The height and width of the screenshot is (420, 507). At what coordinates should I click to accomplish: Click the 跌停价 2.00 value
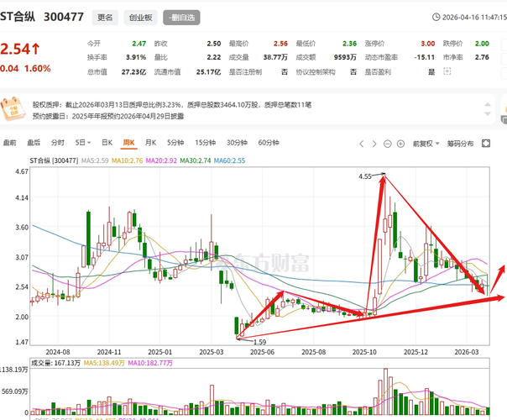[x=482, y=44]
